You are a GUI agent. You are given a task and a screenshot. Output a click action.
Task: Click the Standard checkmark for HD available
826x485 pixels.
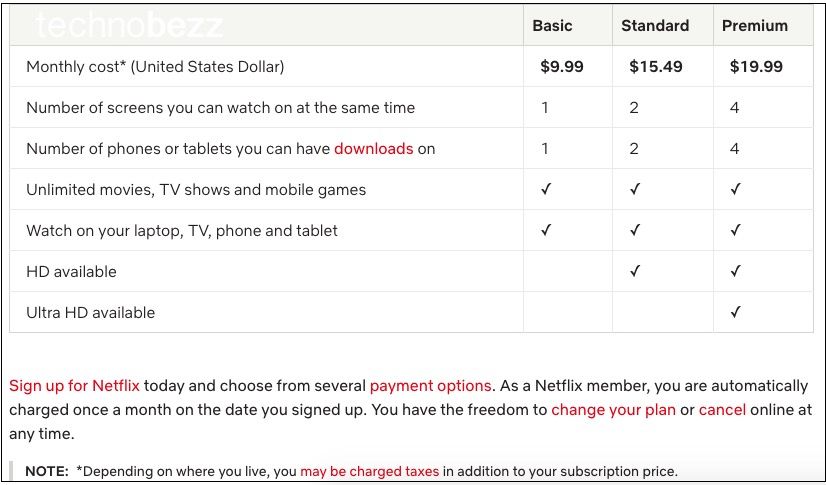point(635,271)
